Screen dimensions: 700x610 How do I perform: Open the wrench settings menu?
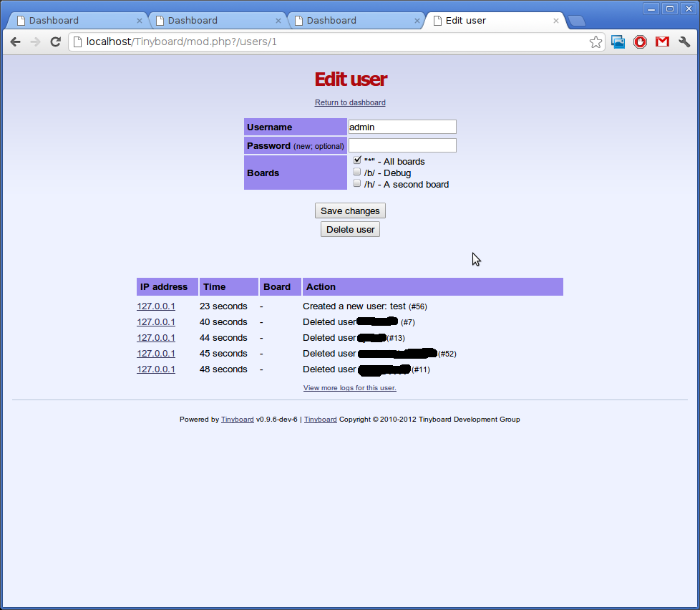pos(684,42)
